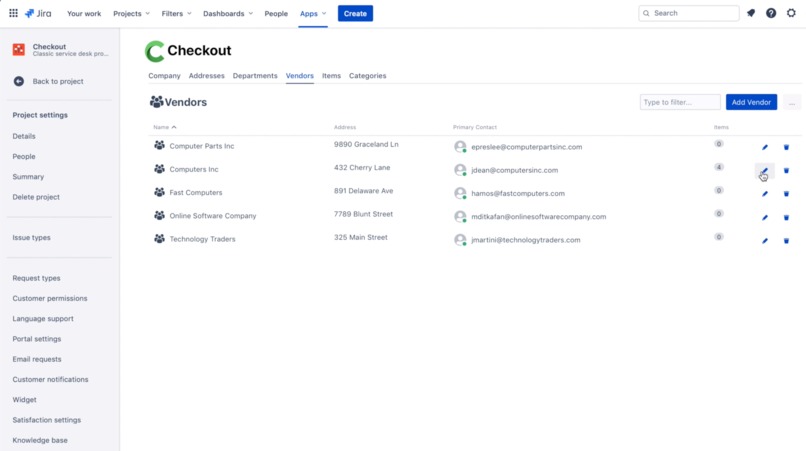806x451 pixels.
Task: Delete the Computers Inc vendor
Action: [x=786, y=170]
